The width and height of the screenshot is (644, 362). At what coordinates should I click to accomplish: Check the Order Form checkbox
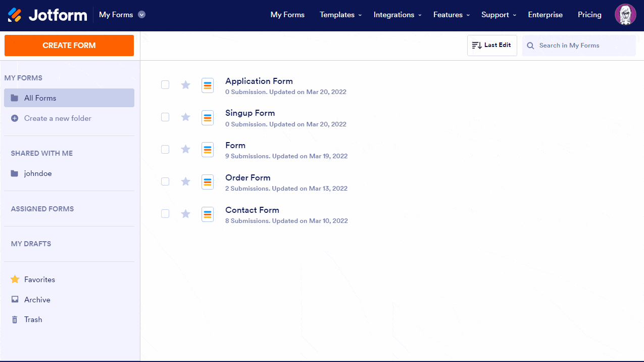pyautogui.click(x=165, y=181)
